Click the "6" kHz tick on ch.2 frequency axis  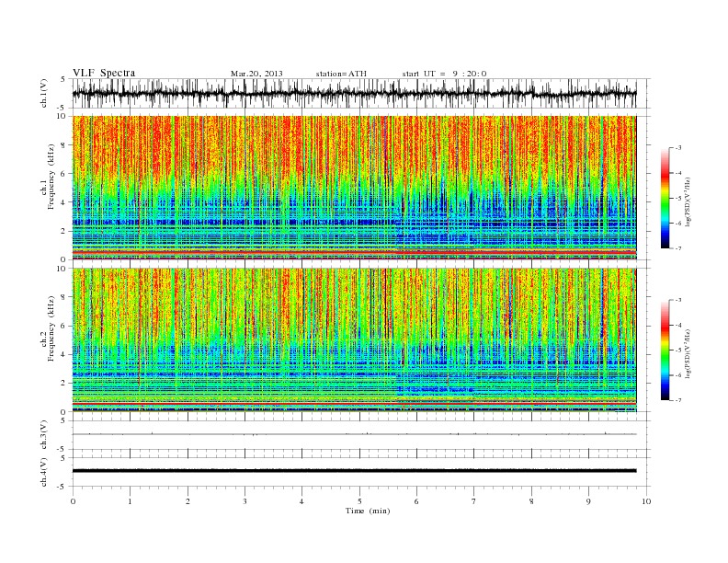[x=64, y=326]
